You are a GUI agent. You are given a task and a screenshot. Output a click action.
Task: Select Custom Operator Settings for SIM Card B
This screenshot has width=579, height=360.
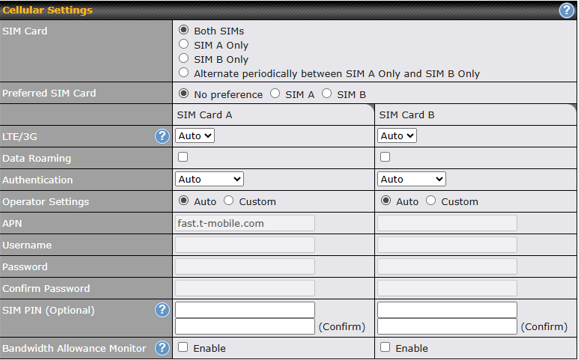pyautogui.click(x=431, y=200)
